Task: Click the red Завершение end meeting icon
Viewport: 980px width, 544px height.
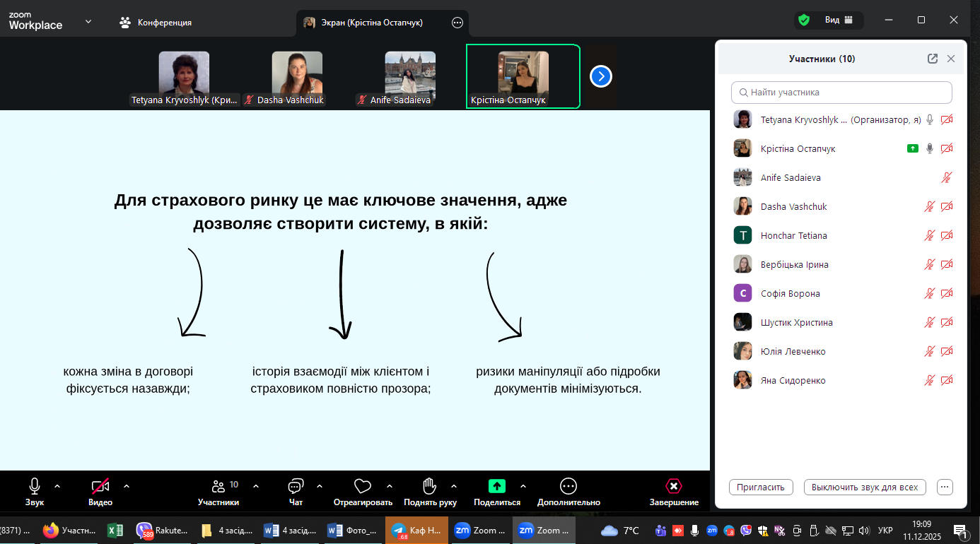Action: click(674, 486)
